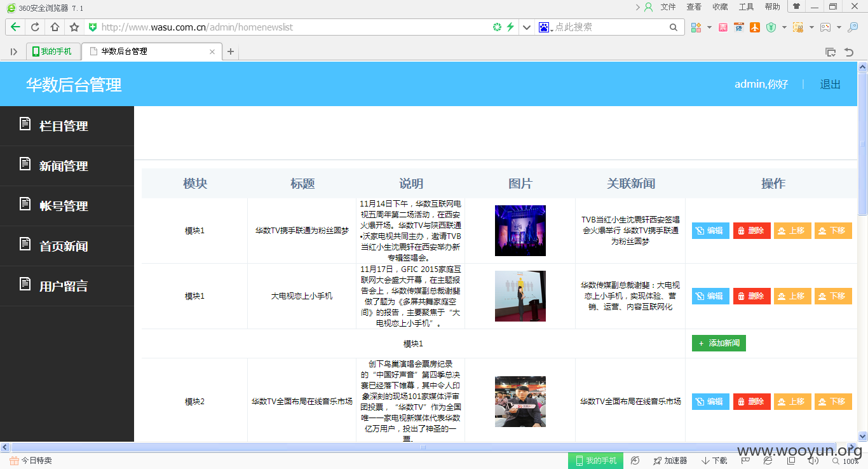Click the 100% zoom control in status bar
Image resolution: width=868 pixels, height=469 pixels.
coord(846,461)
